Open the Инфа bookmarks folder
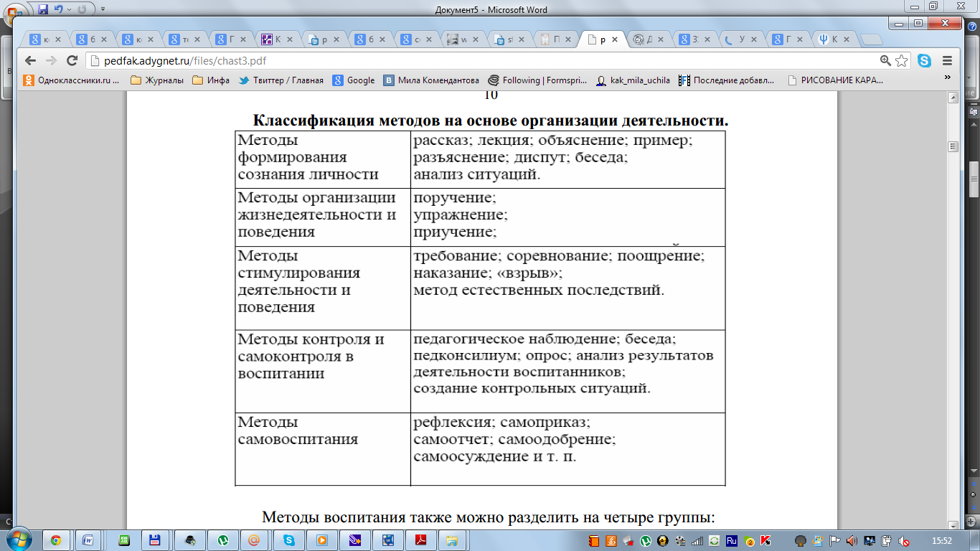The image size is (980, 551). point(211,80)
